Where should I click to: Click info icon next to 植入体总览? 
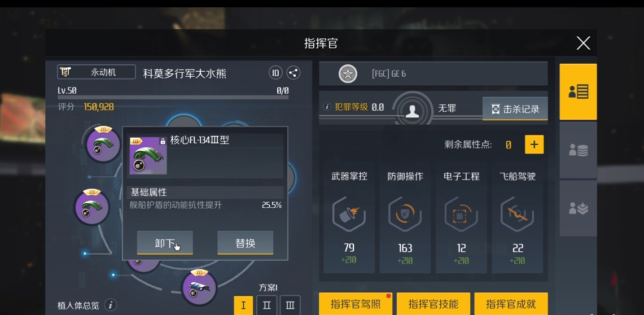pos(111,305)
